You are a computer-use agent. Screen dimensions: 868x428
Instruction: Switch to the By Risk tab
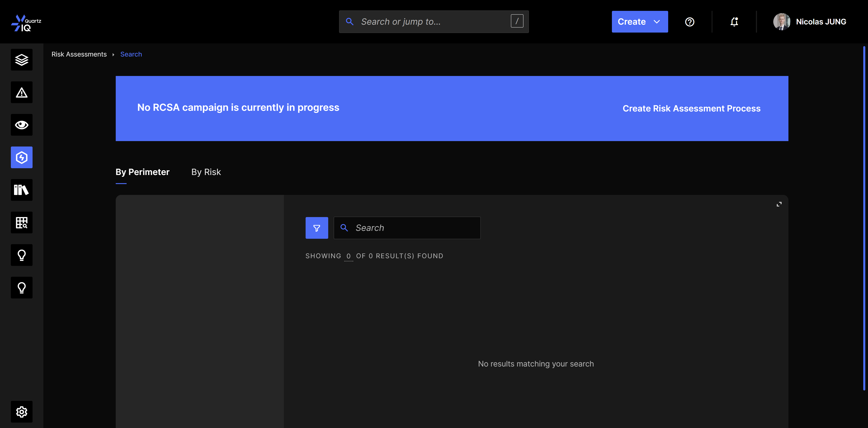pyautogui.click(x=206, y=172)
